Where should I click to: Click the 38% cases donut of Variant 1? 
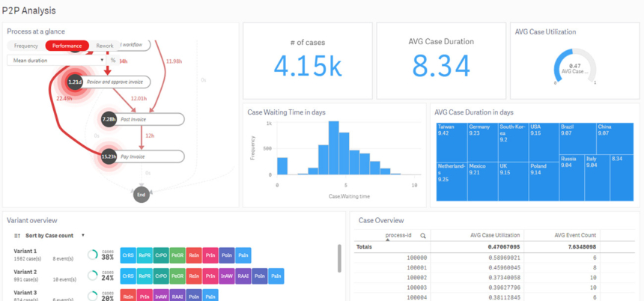click(x=92, y=255)
